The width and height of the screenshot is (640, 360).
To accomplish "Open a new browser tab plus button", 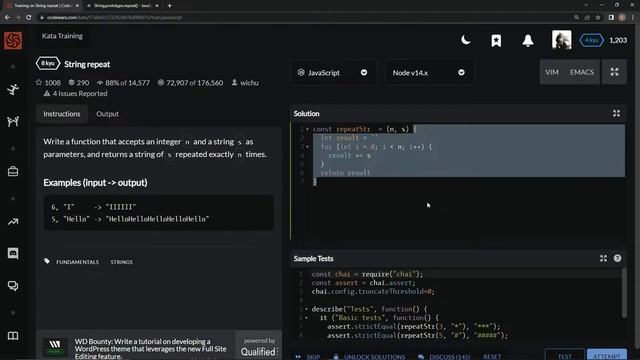I will click(x=169, y=6).
